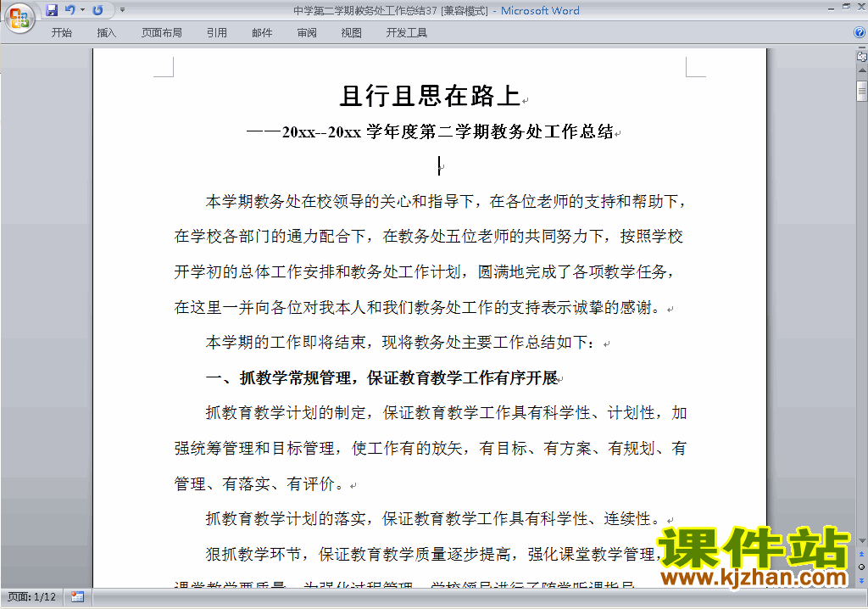Open Microsoft Word Help

pyautogui.click(x=860, y=32)
